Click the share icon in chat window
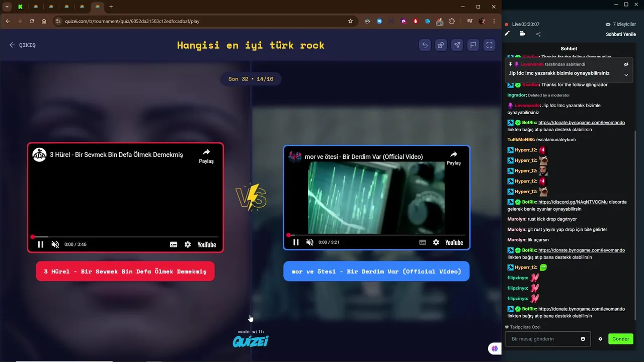 [538, 34]
